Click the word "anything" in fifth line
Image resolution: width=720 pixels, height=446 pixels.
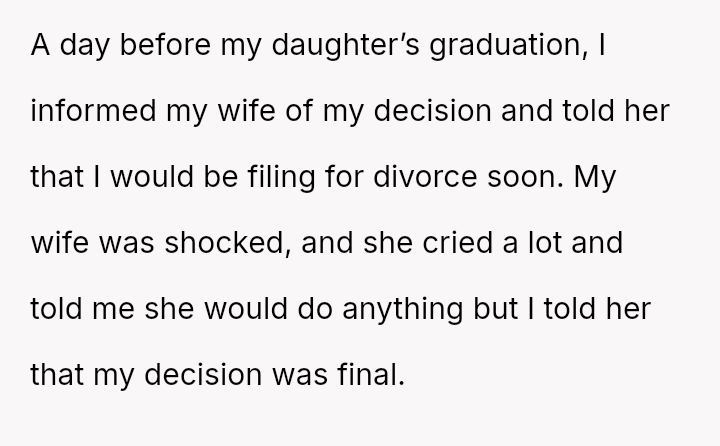(x=402, y=310)
